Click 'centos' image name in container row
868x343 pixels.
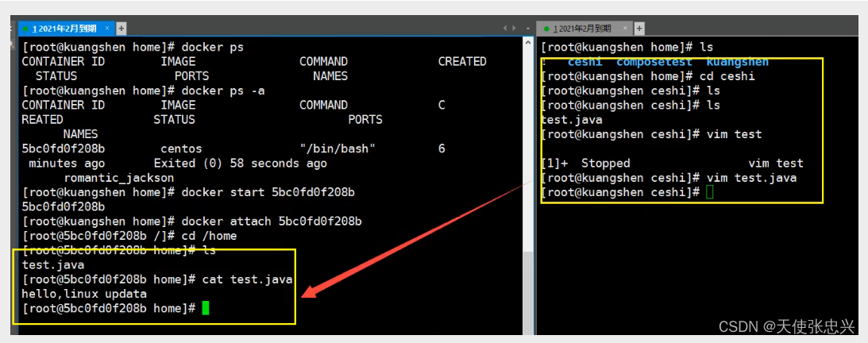pyautogui.click(x=182, y=148)
